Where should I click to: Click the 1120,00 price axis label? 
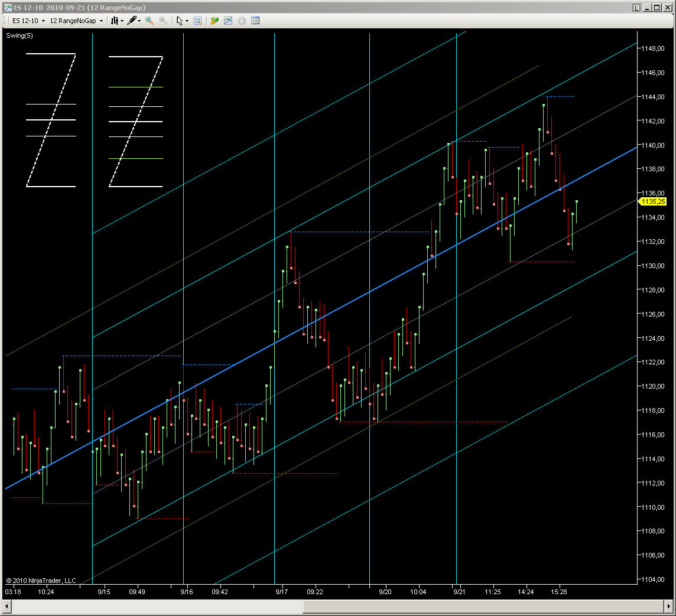(653, 386)
